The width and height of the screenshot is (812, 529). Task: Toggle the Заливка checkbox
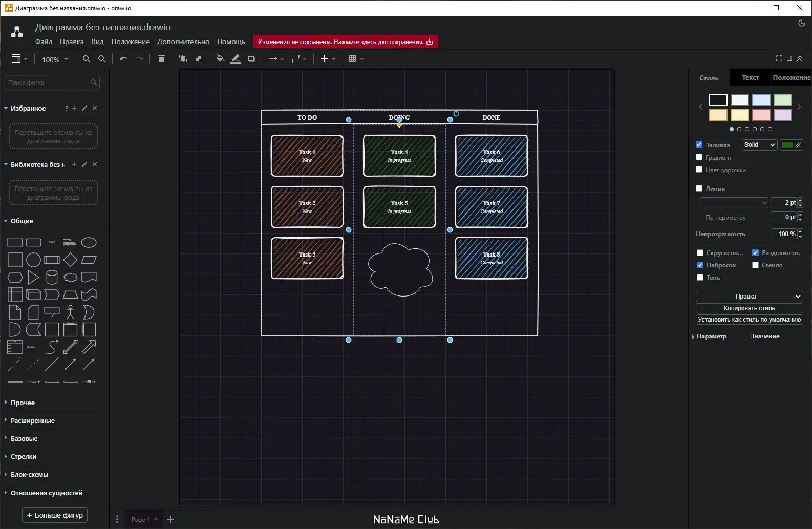click(699, 145)
